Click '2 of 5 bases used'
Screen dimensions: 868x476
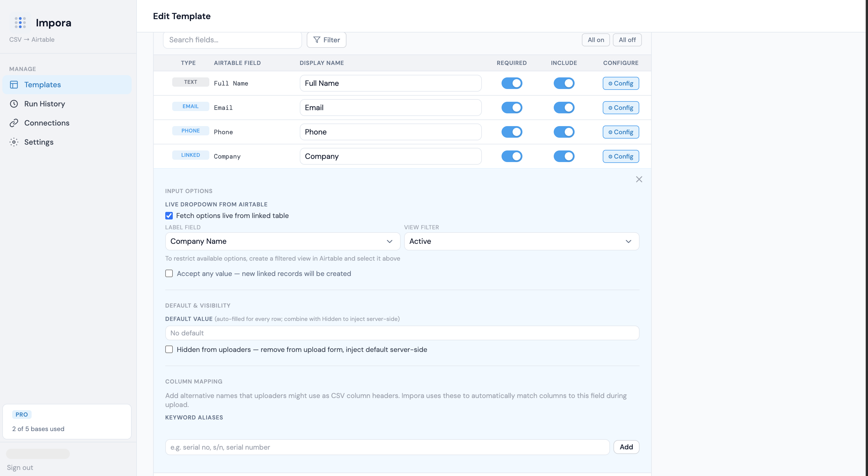point(38,429)
